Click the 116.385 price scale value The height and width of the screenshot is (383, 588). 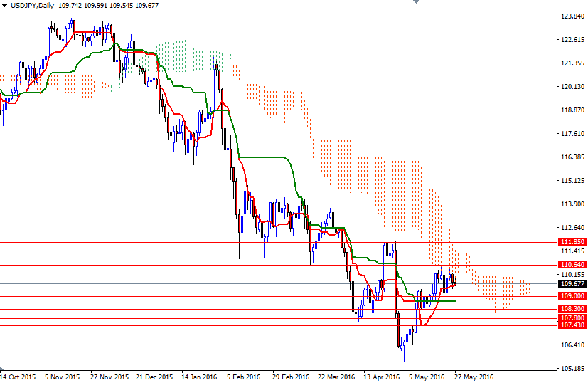(572, 157)
